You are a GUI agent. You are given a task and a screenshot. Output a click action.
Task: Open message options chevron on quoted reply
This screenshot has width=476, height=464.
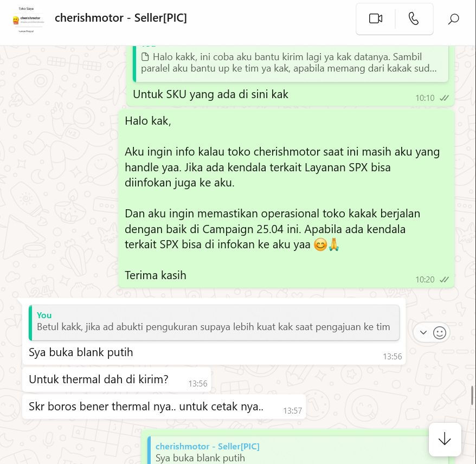[423, 333]
